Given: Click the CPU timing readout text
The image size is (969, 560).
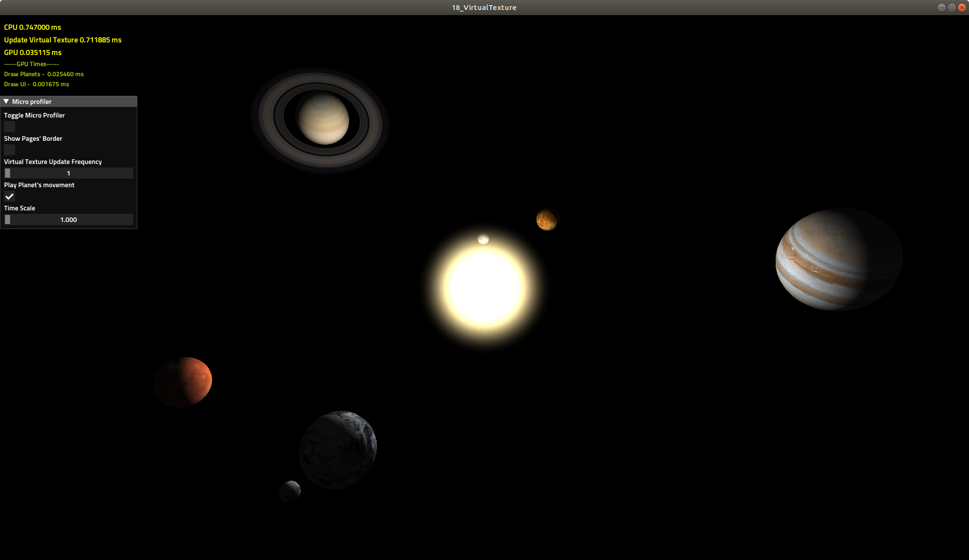Looking at the screenshot, I should click(32, 27).
